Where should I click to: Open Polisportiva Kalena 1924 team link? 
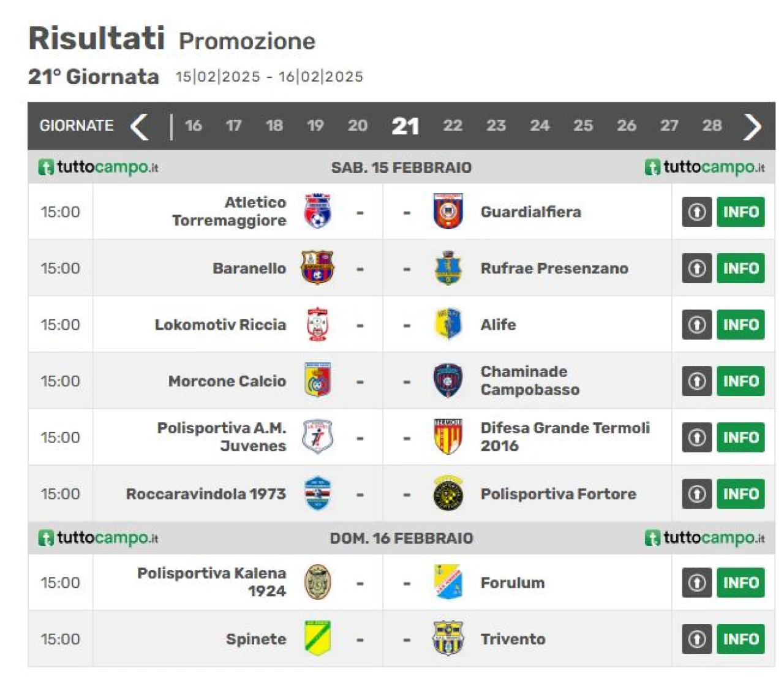tap(212, 582)
